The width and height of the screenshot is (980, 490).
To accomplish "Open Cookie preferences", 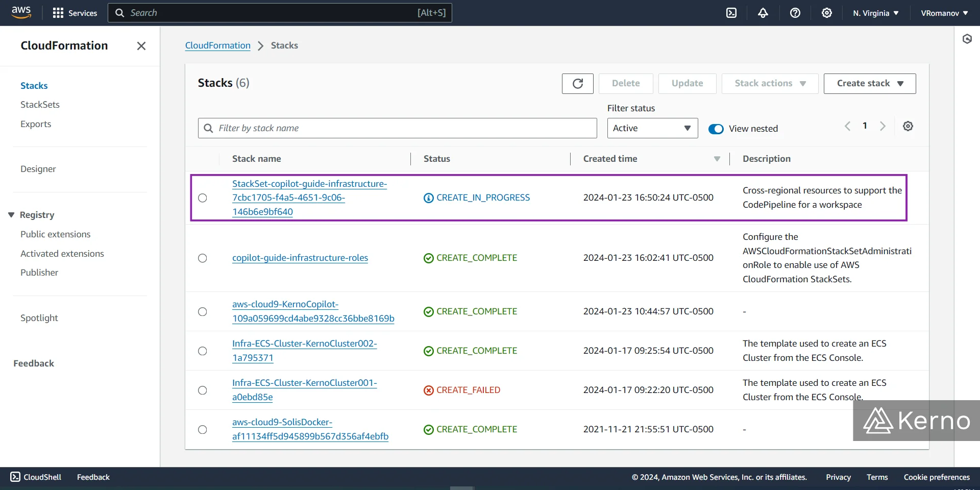I will (x=937, y=477).
